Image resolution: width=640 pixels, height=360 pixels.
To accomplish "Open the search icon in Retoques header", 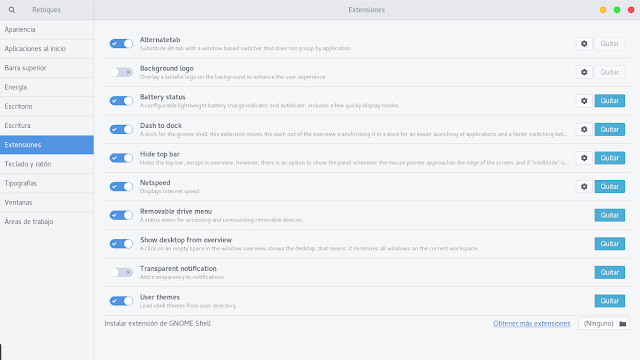I will click(11, 10).
